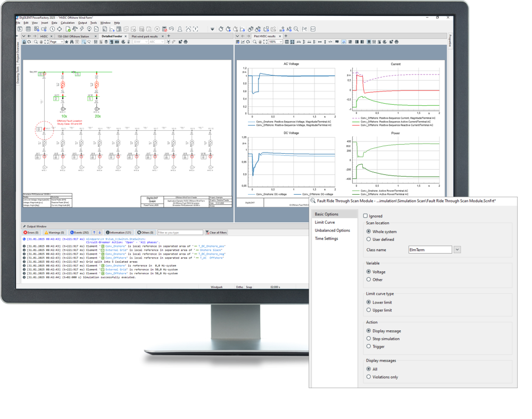This screenshot has height=419, width=532.
Task: Open the console window icon at toolbar start
Action: click(20, 29)
